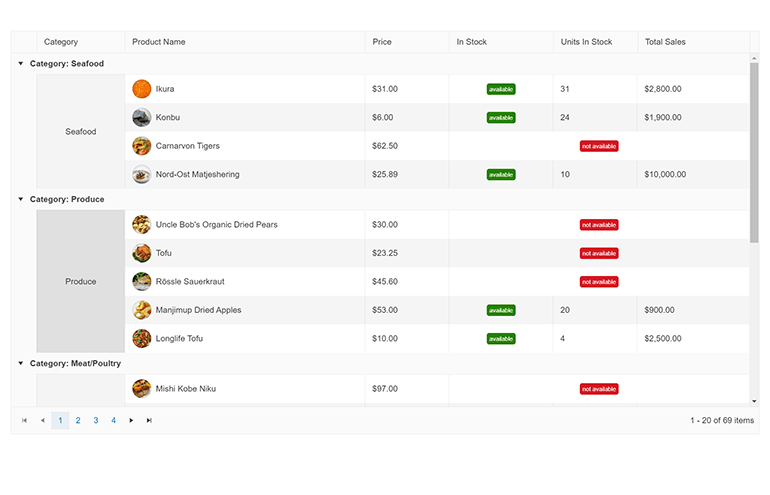The width and height of the screenshot is (770, 495).
Task: Select the merged Produce category cell
Action: click(x=81, y=282)
